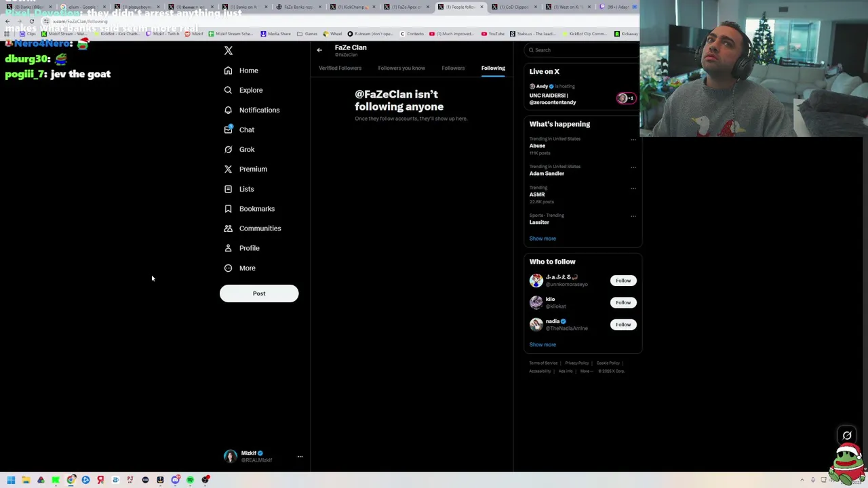Open YouTube bookmark in bookmarks bar
Screen dimensions: 868x488
point(492,34)
